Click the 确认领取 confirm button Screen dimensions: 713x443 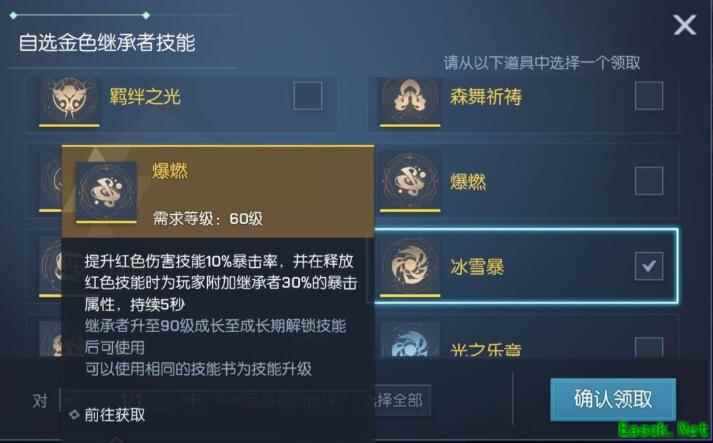pos(613,399)
